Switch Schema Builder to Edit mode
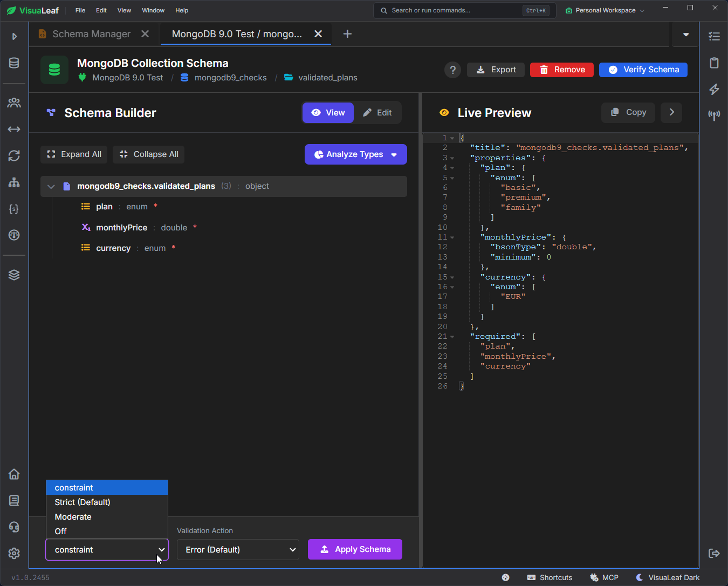728x586 pixels. click(377, 113)
